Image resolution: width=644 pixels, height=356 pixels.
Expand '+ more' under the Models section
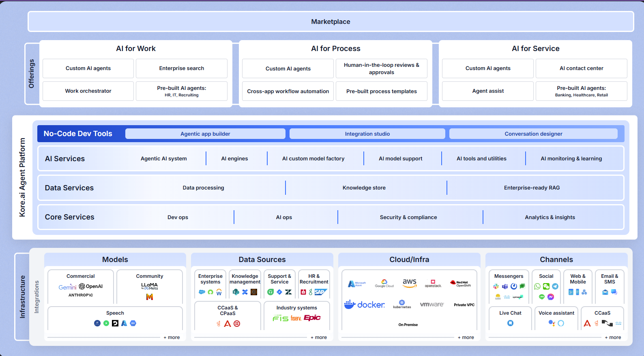coord(172,337)
